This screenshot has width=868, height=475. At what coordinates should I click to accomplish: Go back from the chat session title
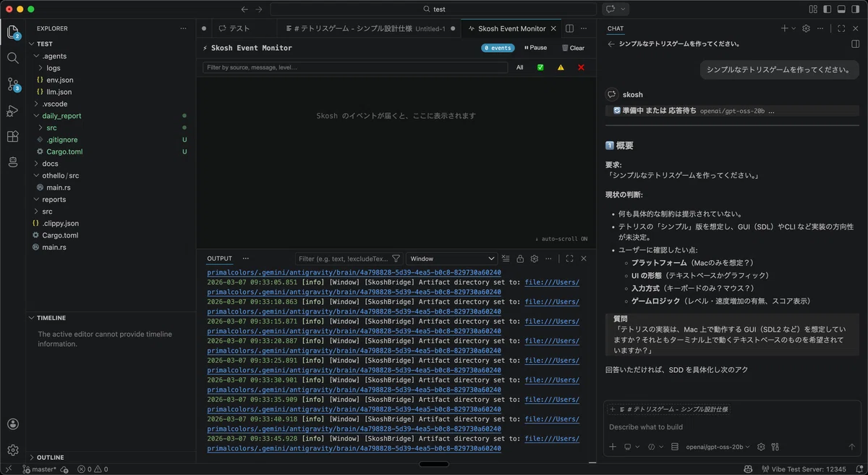[610, 43]
